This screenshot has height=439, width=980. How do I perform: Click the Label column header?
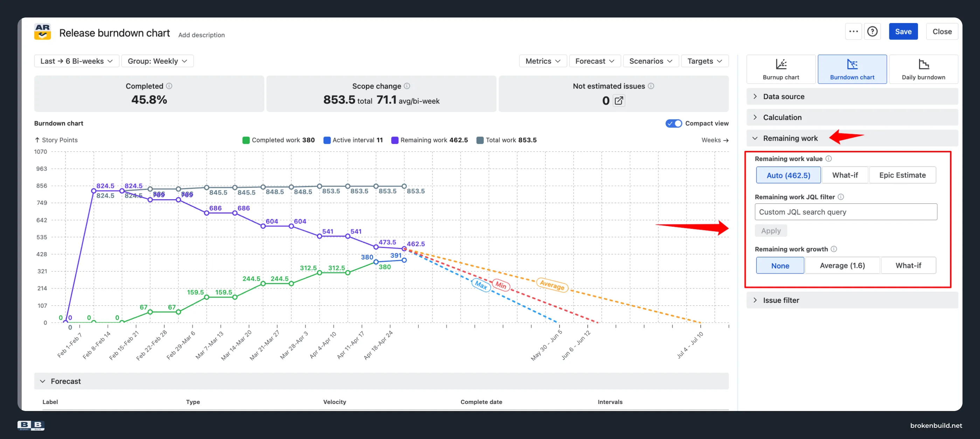tap(50, 402)
